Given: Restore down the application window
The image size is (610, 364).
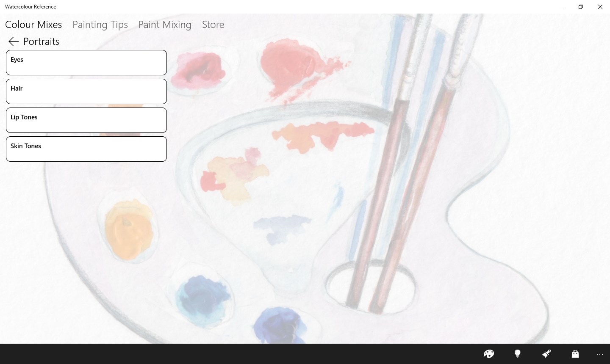Looking at the screenshot, I should 581,7.
